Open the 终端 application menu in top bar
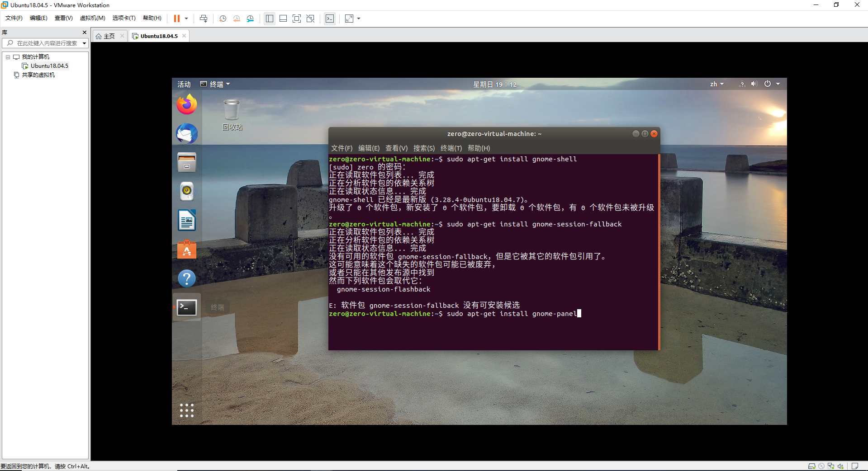Image resolution: width=868 pixels, height=471 pixels. pos(215,84)
